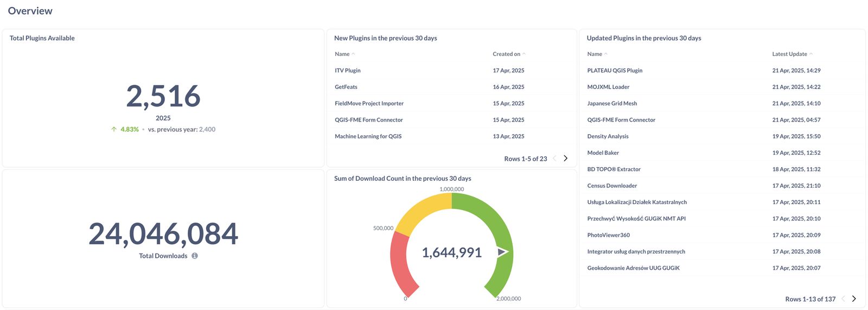Go to previous page of Updated Plugins table
The height and width of the screenshot is (310, 868).
[843, 299]
